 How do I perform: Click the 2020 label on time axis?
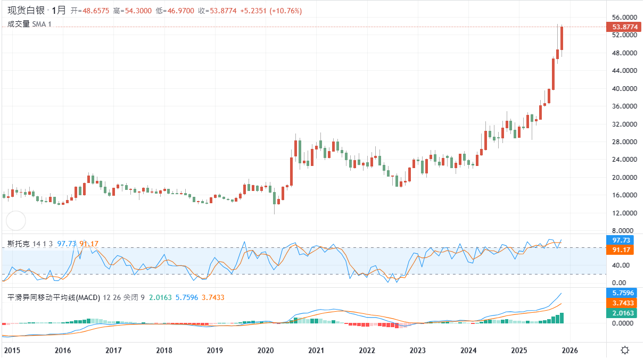tap(265, 350)
